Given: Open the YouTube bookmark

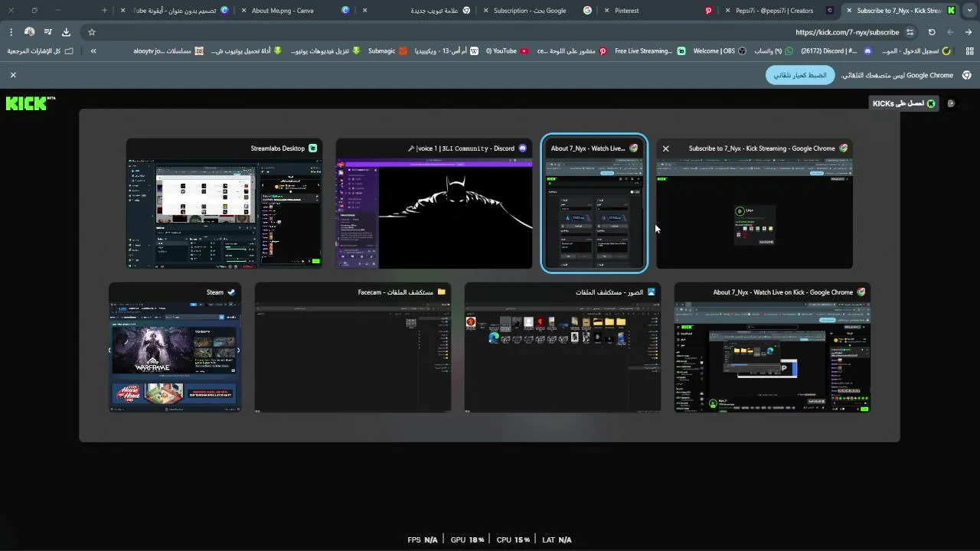Looking at the screenshot, I should [x=507, y=51].
